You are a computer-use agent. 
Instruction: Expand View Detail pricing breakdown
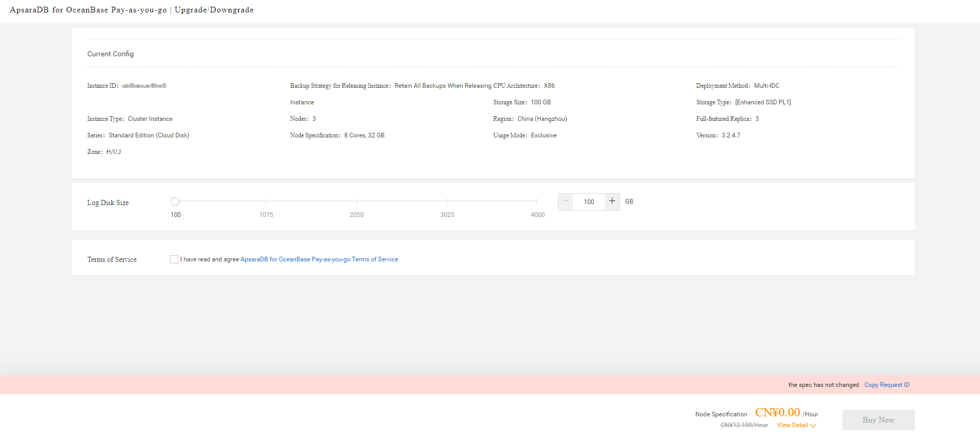pos(796,425)
